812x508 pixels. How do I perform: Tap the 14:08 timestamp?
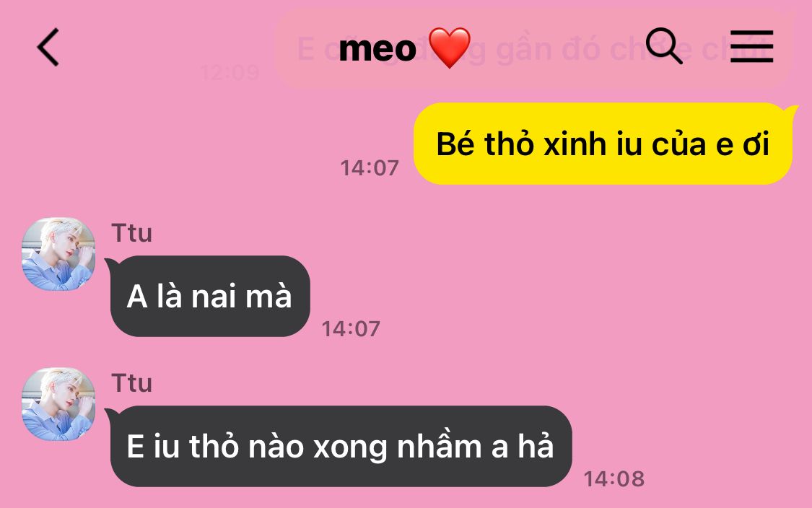tap(614, 479)
